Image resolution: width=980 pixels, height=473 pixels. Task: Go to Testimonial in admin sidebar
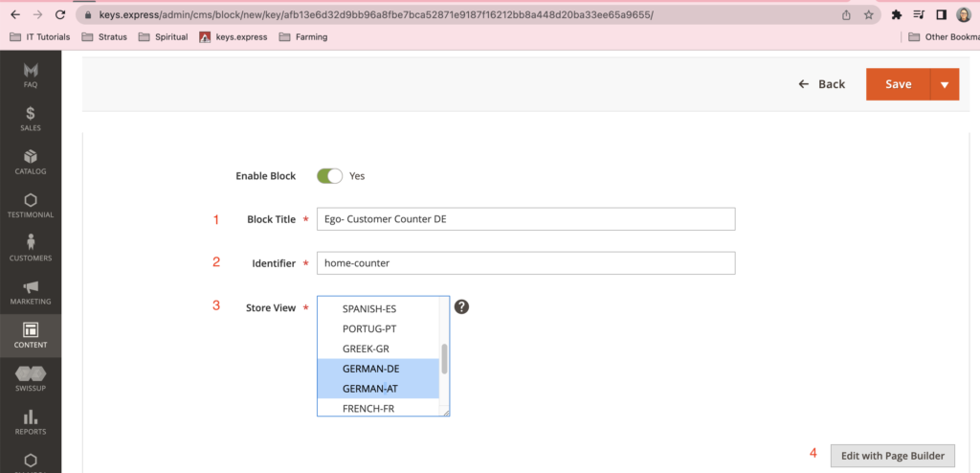31,205
